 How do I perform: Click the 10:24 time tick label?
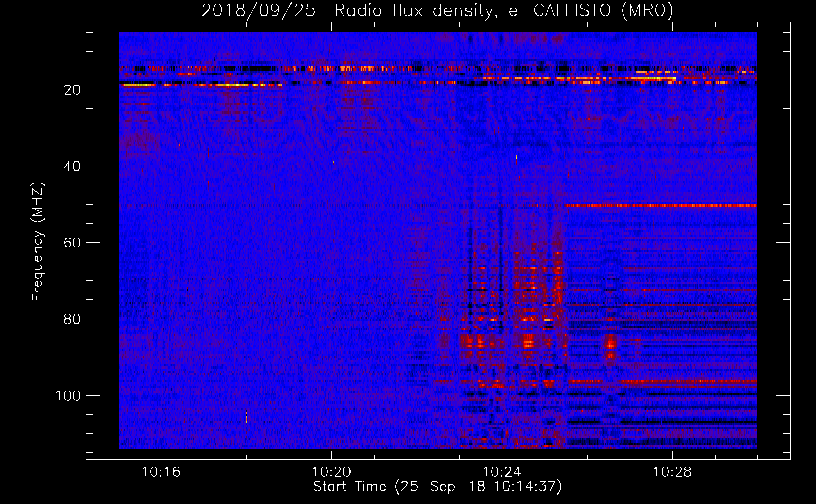tap(502, 472)
